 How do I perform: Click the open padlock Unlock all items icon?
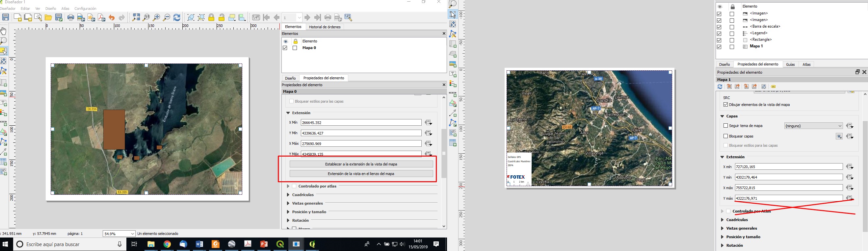click(x=222, y=17)
